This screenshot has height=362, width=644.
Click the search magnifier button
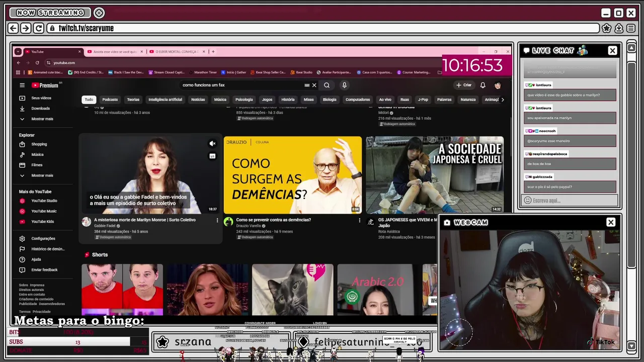[x=327, y=85]
